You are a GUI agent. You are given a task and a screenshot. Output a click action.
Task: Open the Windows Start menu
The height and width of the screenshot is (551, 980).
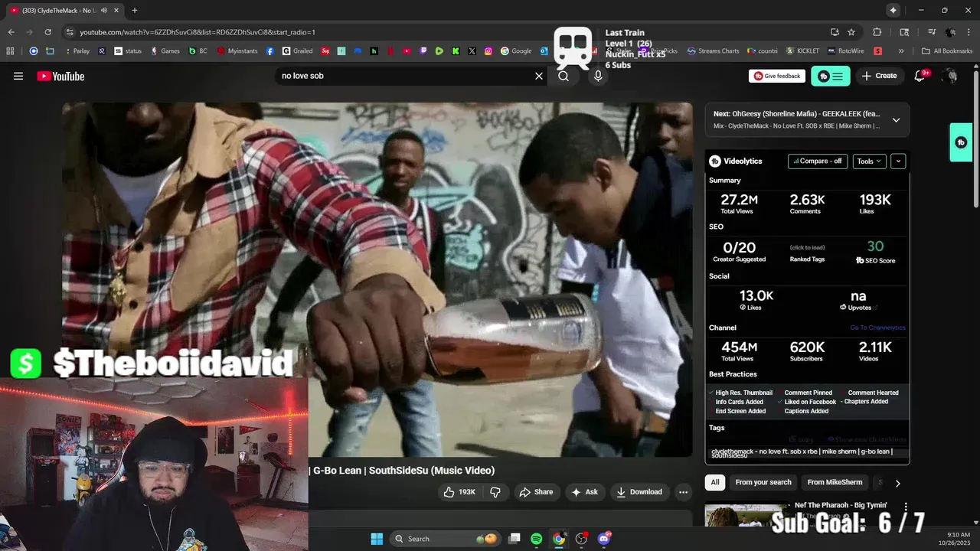pos(377,539)
